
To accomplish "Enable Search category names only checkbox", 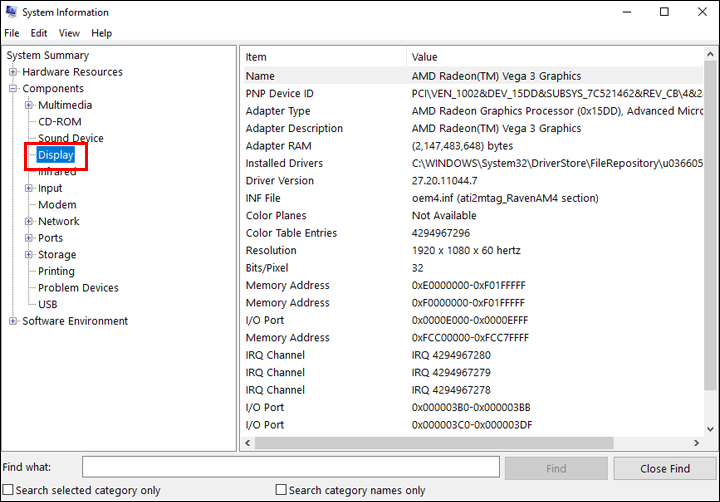I will coord(282,490).
